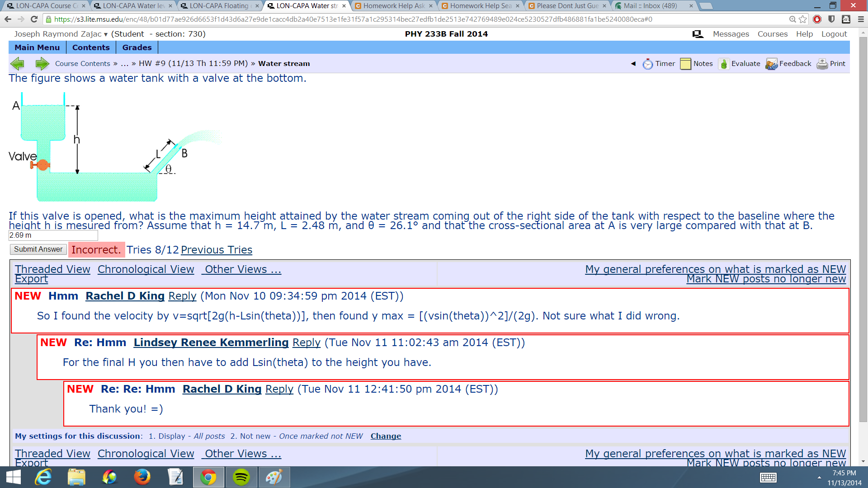Open the Grades menu

[x=137, y=47]
